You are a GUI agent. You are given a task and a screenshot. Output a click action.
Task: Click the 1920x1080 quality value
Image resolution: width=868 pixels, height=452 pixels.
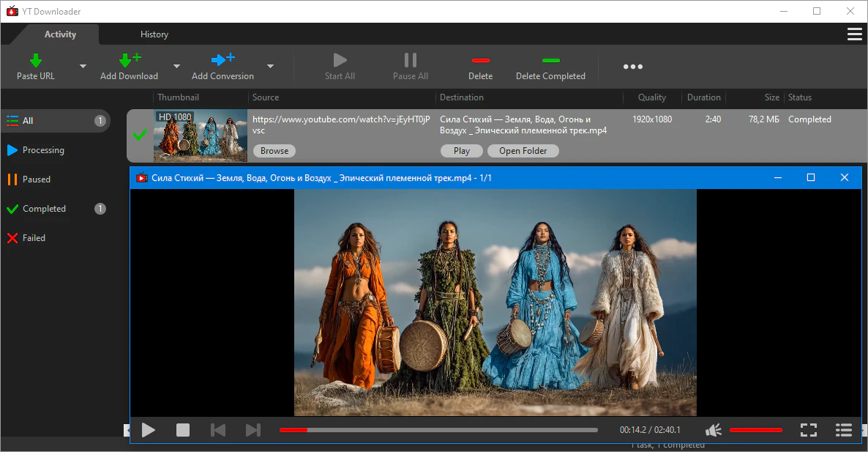(x=652, y=119)
